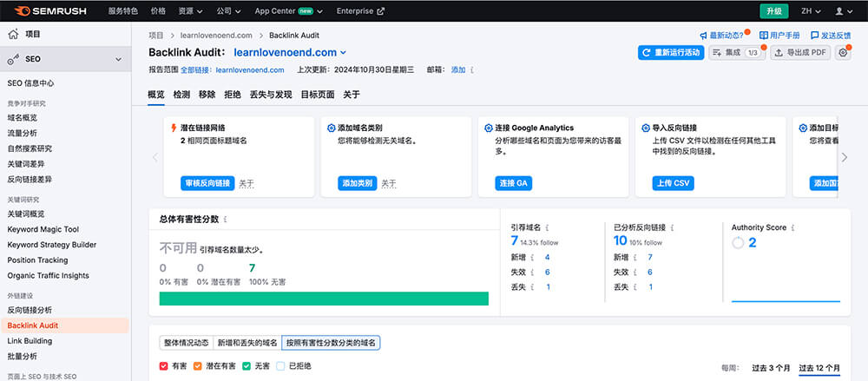
Task: Open 用户手册 book icon
Action: pos(764,36)
